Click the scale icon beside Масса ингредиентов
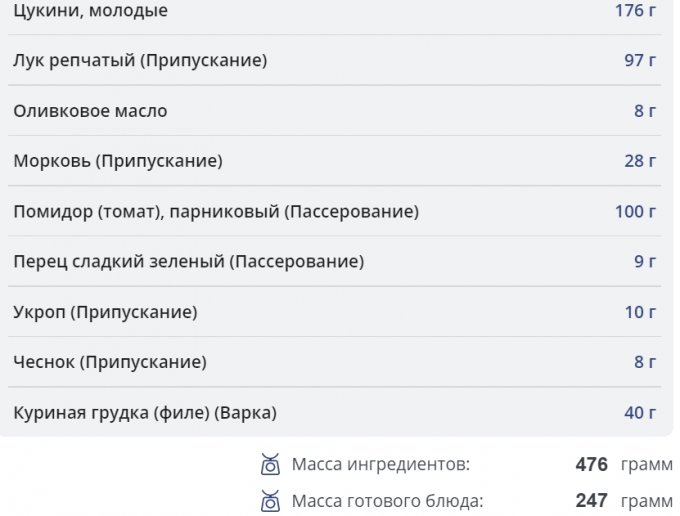Screen dimensions: 680x516 269,464
